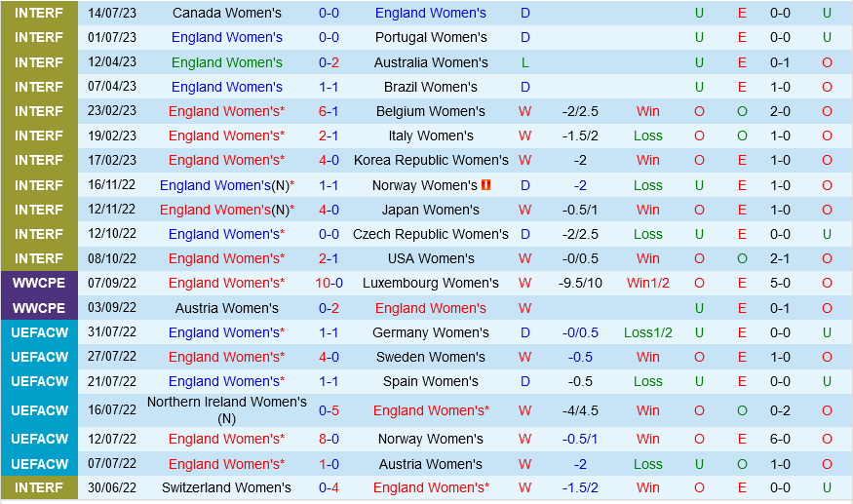853x504 pixels.
Task: Open Australia Women's team page
Action: pos(431,62)
